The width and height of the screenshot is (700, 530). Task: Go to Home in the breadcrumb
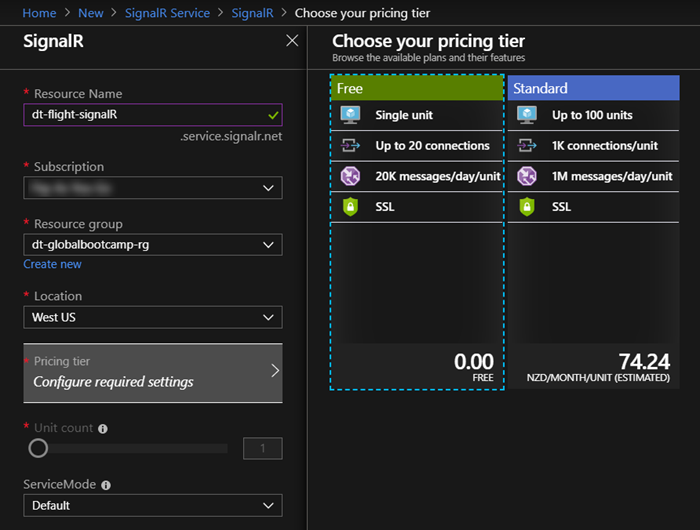pos(39,13)
